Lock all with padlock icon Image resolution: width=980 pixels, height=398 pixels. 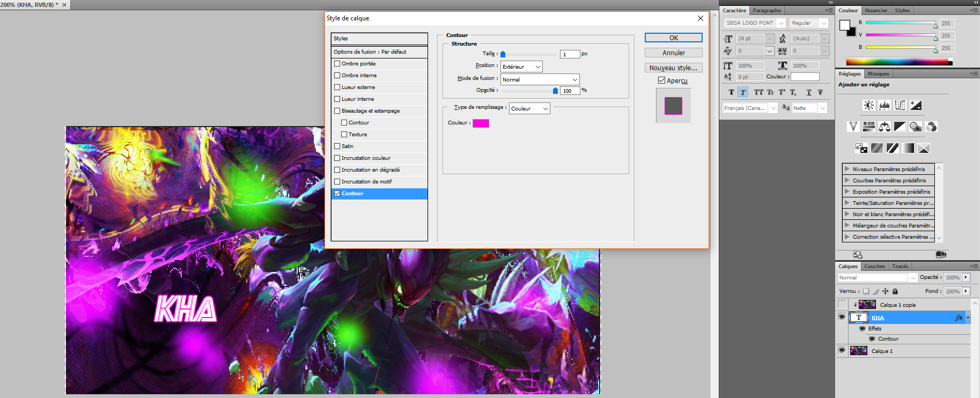(x=895, y=291)
